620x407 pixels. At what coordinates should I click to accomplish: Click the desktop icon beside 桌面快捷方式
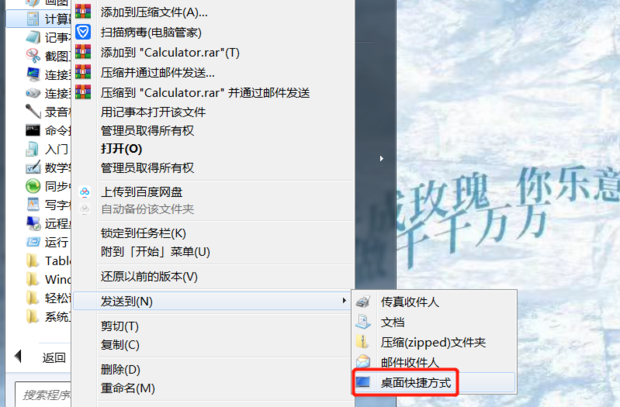click(363, 382)
